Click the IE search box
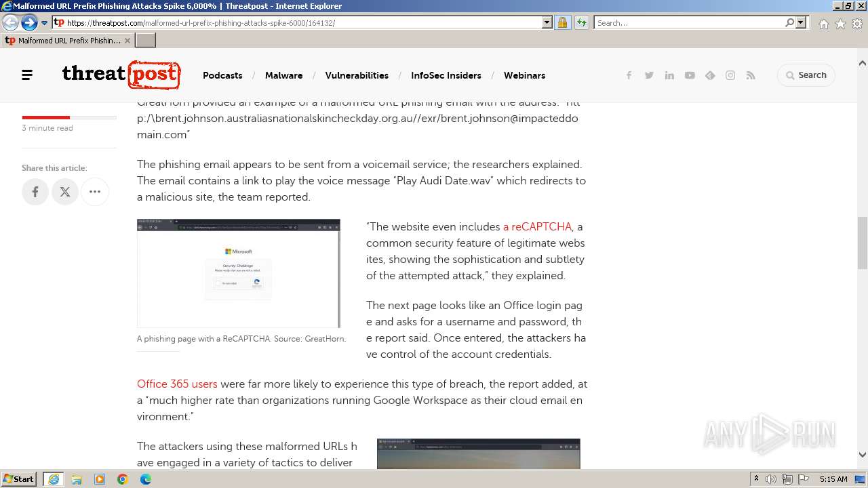 tap(688, 22)
